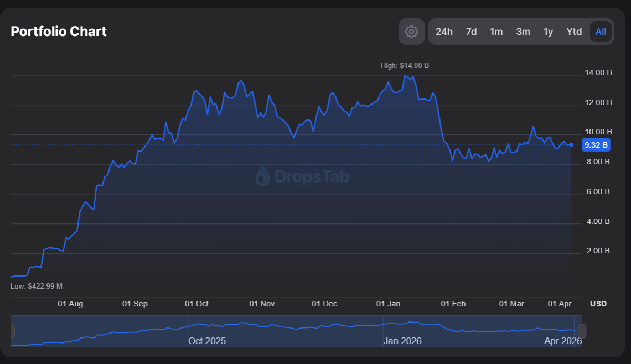Click the latest data point on the chart

tap(572, 145)
